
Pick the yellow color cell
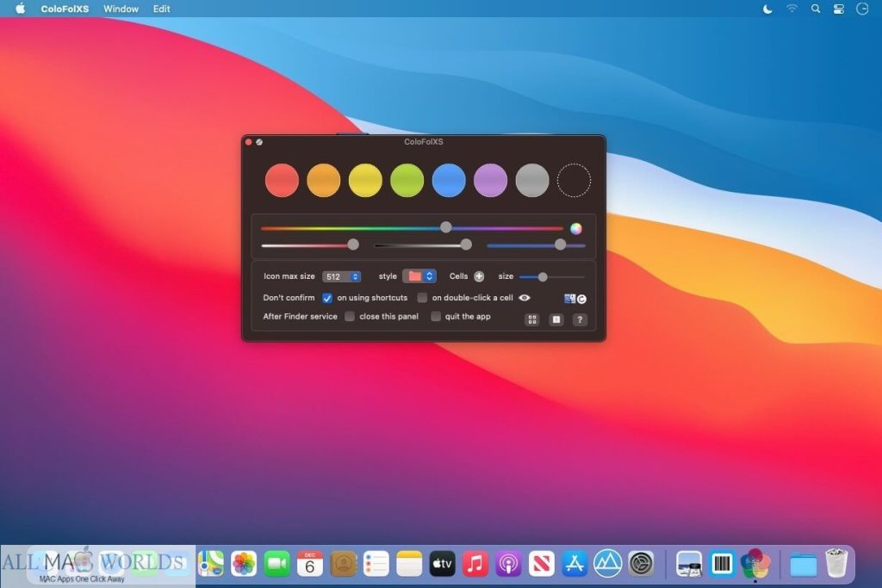[x=365, y=181]
